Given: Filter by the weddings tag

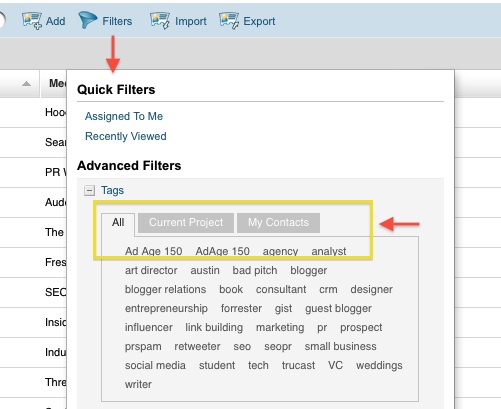Looking at the screenshot, I should point(379,365).
